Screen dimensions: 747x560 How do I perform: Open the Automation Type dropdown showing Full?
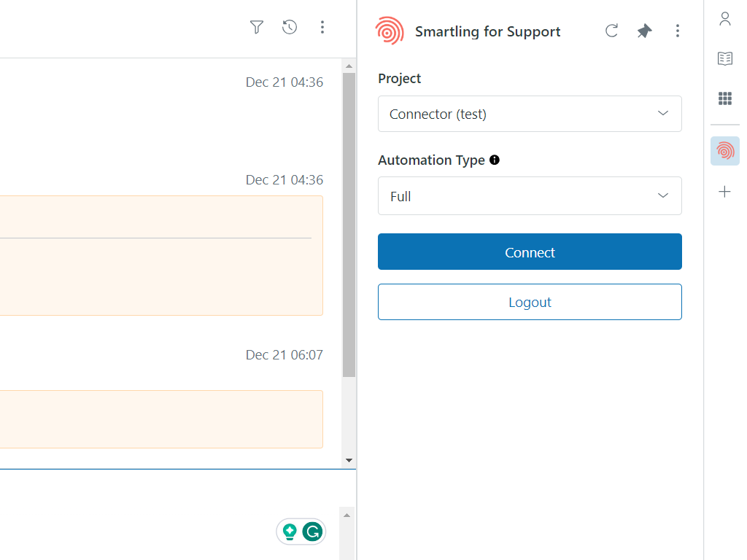tap(530, 195)
